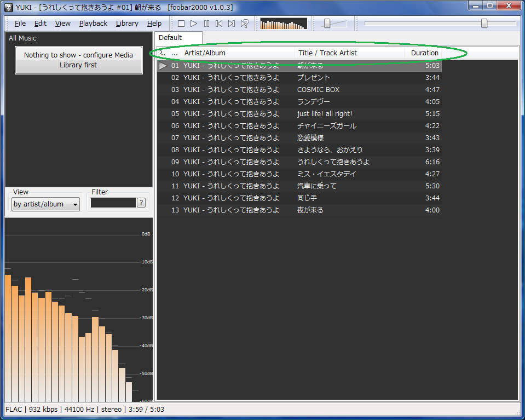Viewport: 525px width, 420px height.
Task: Sort by the Artist/Album column header
Action: [238, 53]
